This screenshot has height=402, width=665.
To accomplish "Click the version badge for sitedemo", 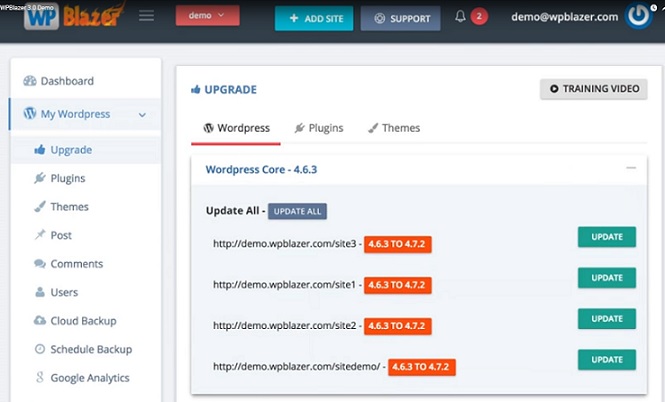I will (422, 367).
